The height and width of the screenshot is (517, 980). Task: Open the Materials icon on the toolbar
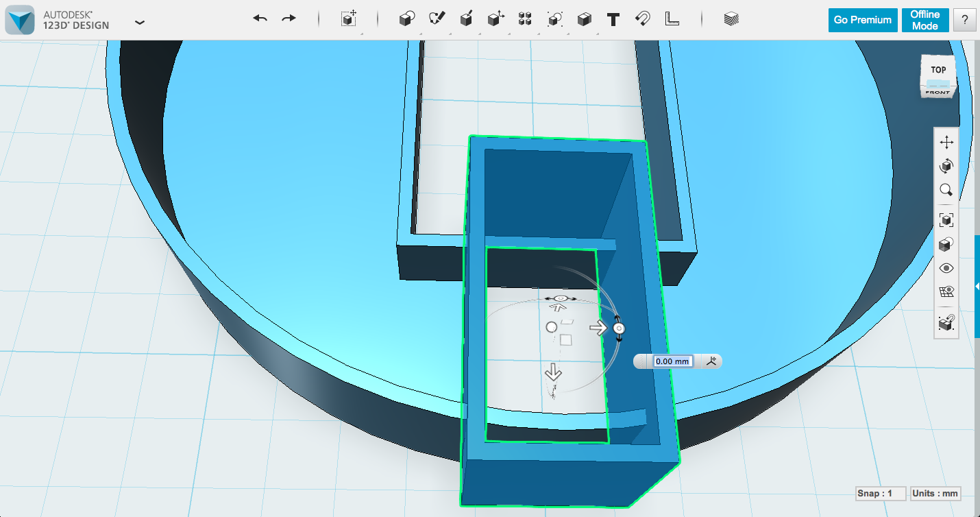click(x=731, y=19)
